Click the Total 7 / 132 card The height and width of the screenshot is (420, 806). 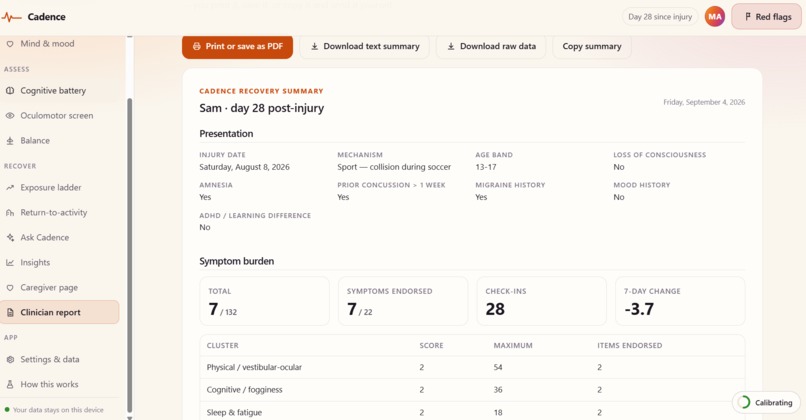[264, 301]
